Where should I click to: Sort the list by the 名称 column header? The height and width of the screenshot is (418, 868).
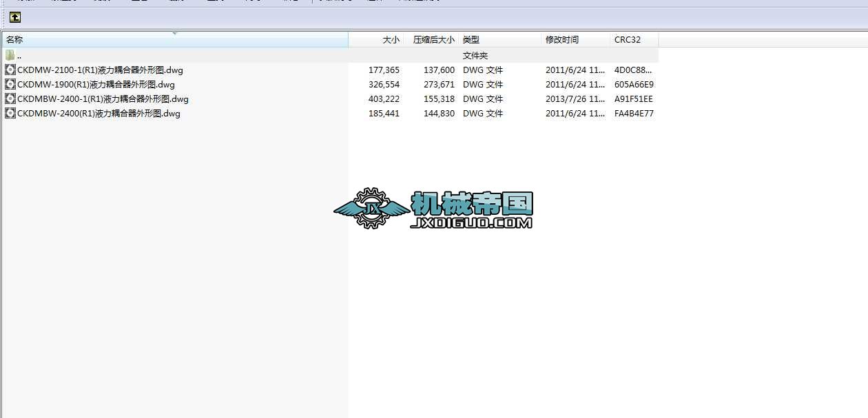coord(175,40)
